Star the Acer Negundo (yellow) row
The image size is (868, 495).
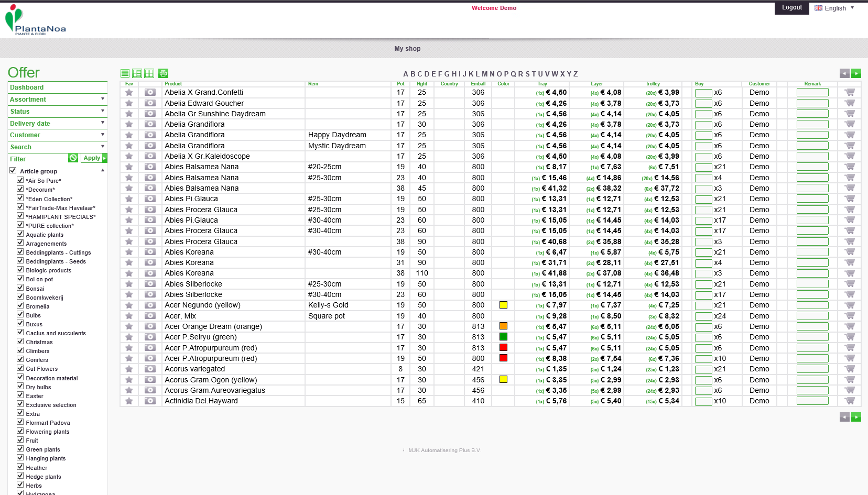click(x=129, y=305)
